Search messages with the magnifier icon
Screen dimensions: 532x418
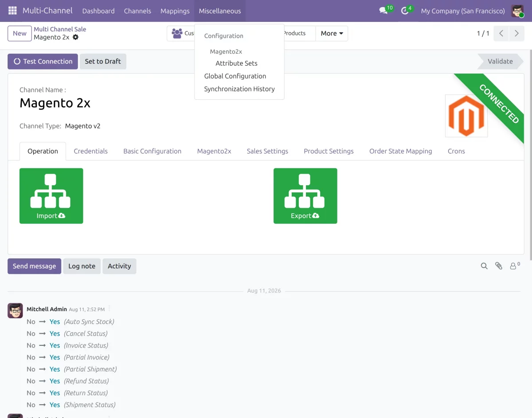[484, 266]
